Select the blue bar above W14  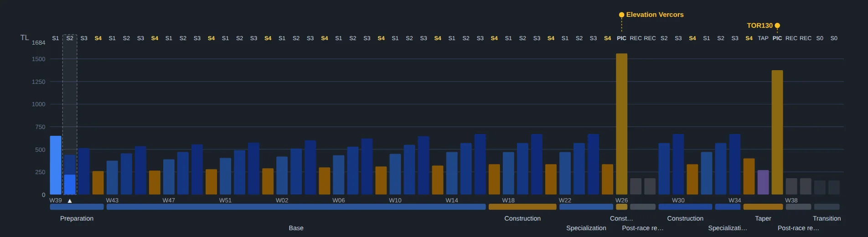pos(452,173)
